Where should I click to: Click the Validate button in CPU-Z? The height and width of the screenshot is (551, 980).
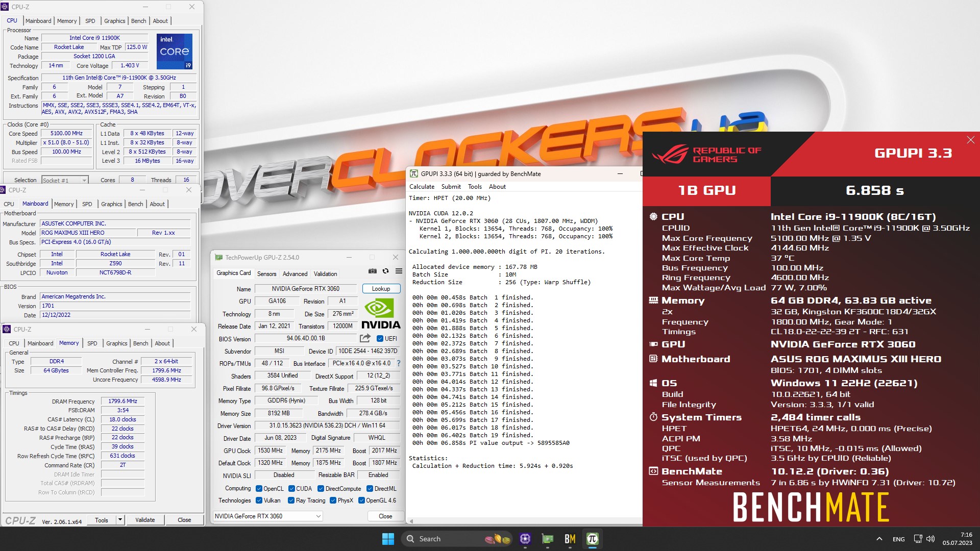[145, 520]
